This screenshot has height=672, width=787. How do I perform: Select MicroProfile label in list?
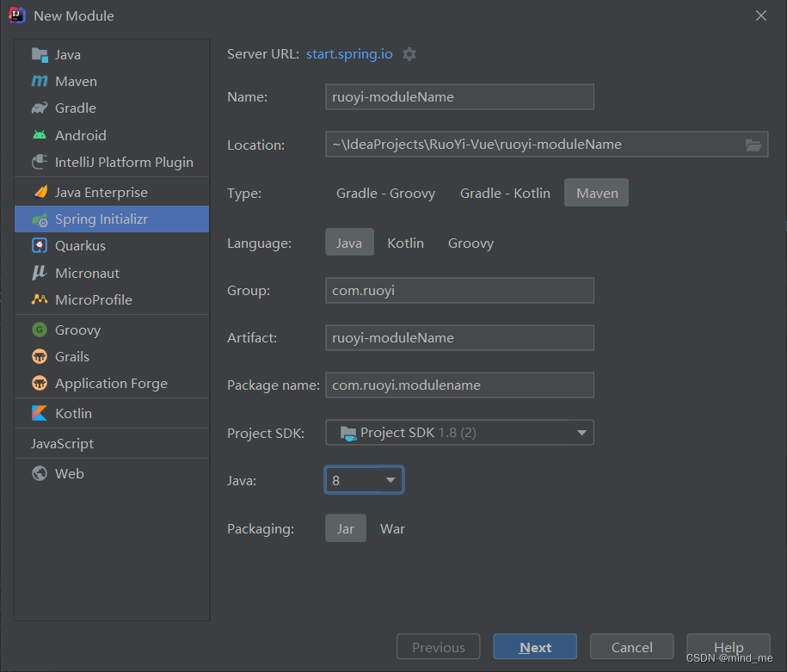click(x=94, y=299)
